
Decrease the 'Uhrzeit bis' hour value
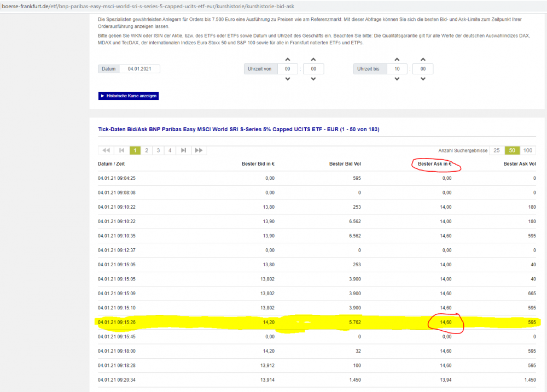[x=397, y=79]
